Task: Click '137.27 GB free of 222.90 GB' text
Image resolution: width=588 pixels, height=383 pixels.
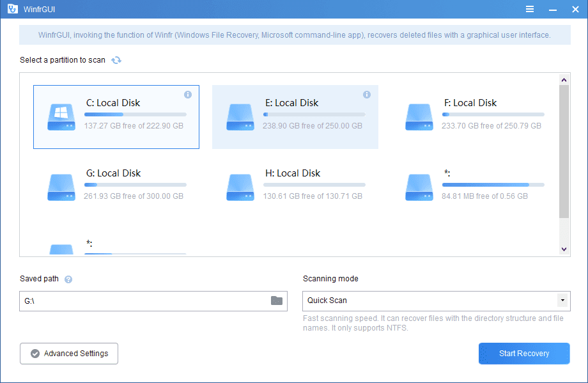Action: point(134,126)
